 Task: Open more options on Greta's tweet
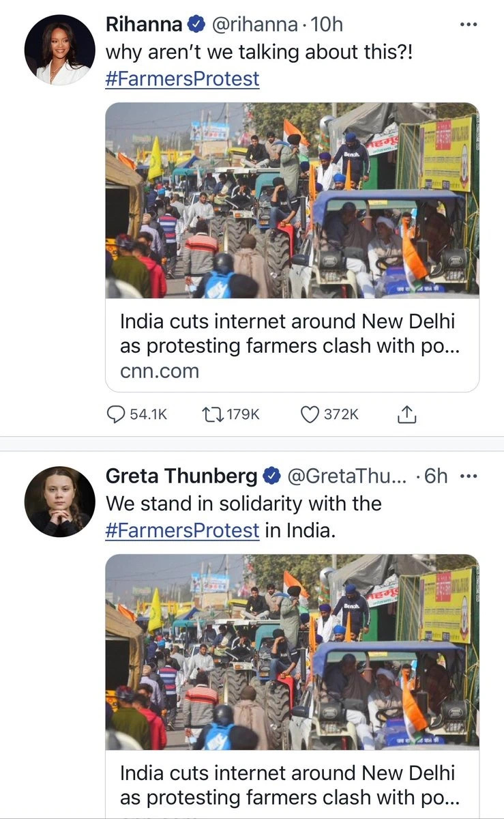click(x=469, y=476)
